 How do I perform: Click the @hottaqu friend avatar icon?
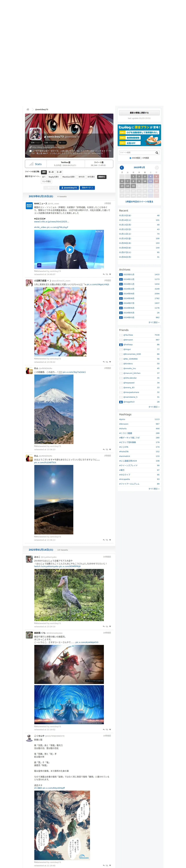(x=121, y=345)
